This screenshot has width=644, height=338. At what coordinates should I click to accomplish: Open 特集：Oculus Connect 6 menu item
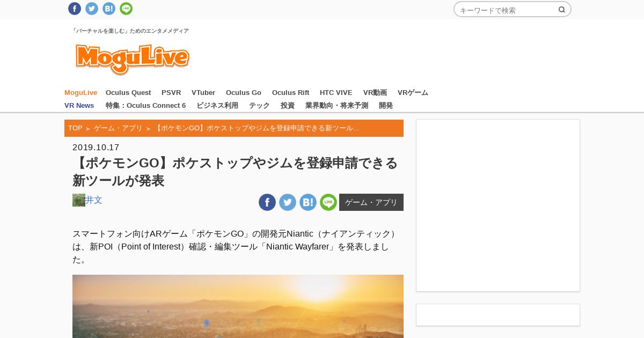145,106
